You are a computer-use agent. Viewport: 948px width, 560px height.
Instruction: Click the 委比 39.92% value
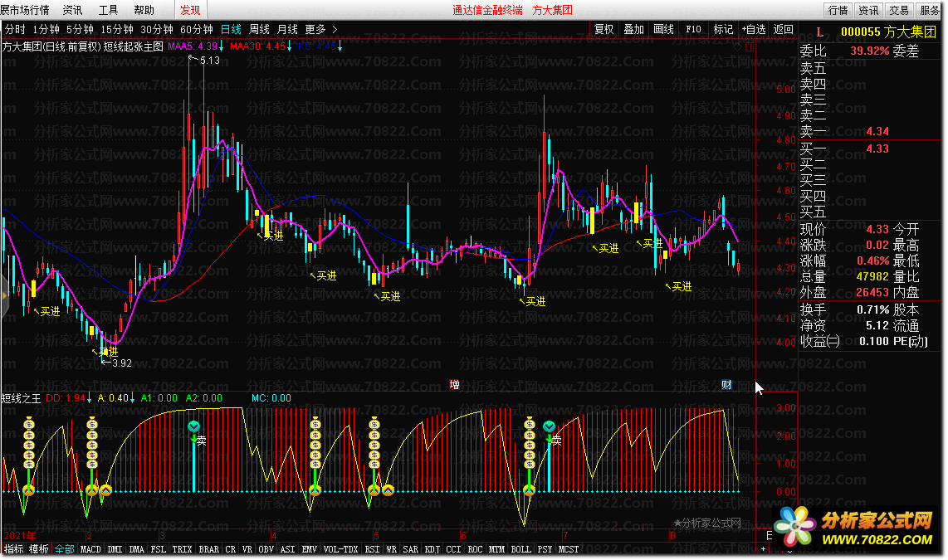pos(870,51)
